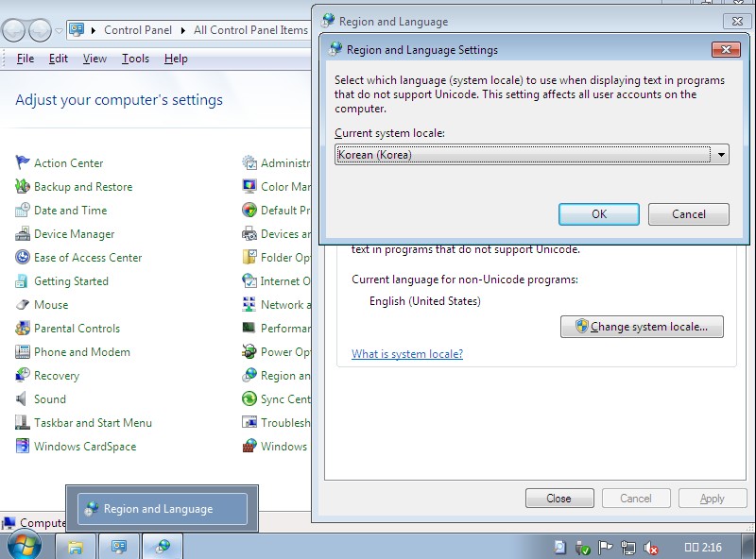Click Performance Information icon
The height and width of the screenshot is (559, 756).
[249, 329]
